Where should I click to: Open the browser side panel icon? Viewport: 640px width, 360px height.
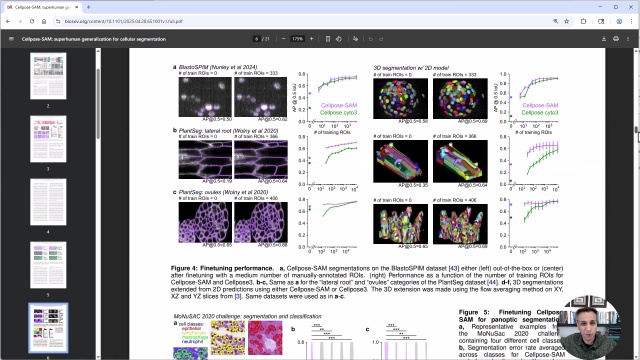point(601,21)
